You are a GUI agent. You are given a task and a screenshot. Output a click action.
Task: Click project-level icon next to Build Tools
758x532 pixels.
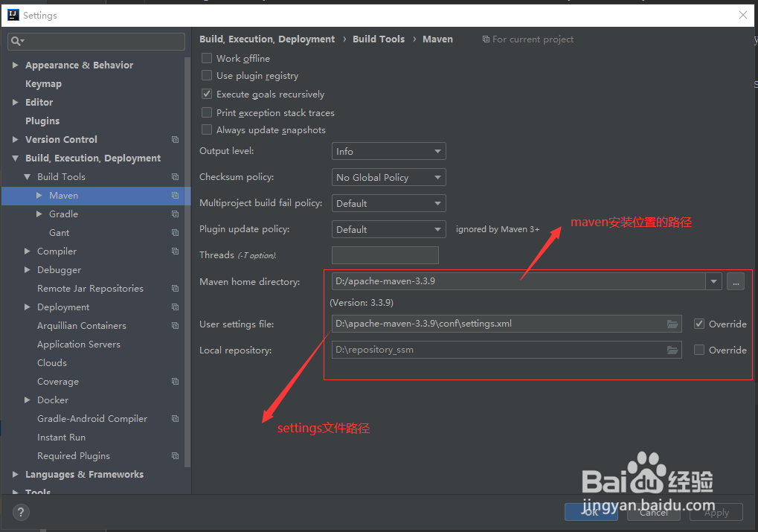(175, 177)
